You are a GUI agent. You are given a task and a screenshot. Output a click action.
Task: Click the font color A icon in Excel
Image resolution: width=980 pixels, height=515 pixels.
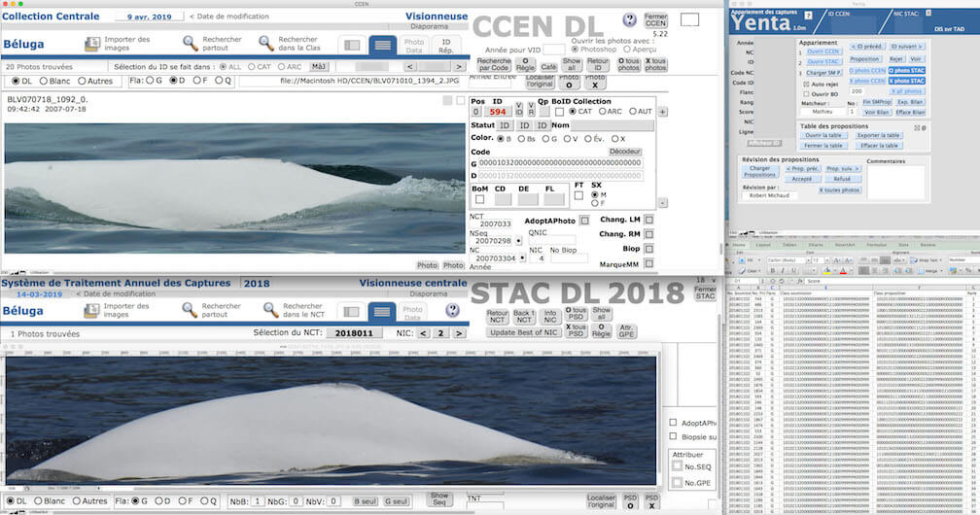point(843,271)
